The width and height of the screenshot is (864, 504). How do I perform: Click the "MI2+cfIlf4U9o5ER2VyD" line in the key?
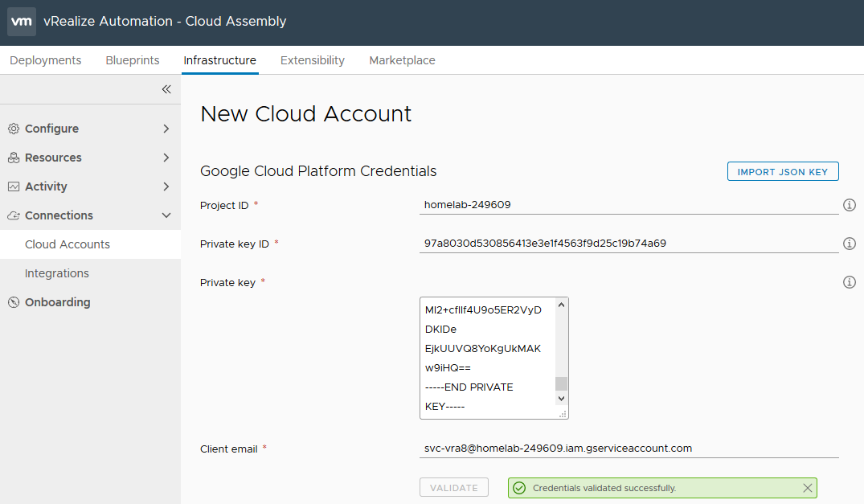(483, 310)
